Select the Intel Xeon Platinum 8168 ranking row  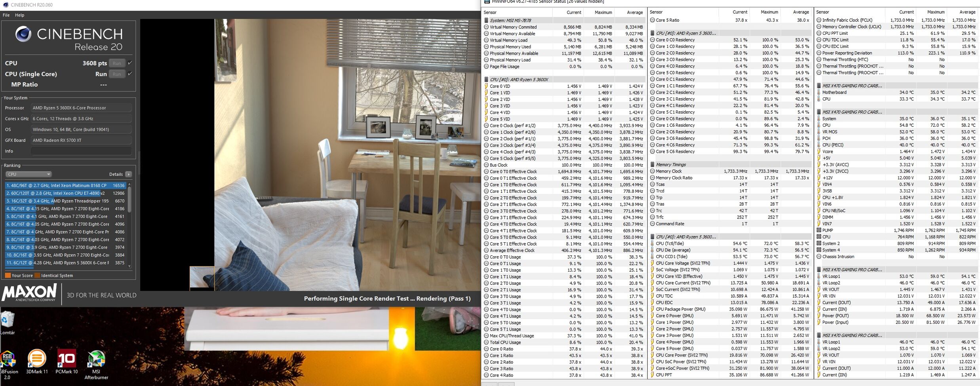click(65, 185)
